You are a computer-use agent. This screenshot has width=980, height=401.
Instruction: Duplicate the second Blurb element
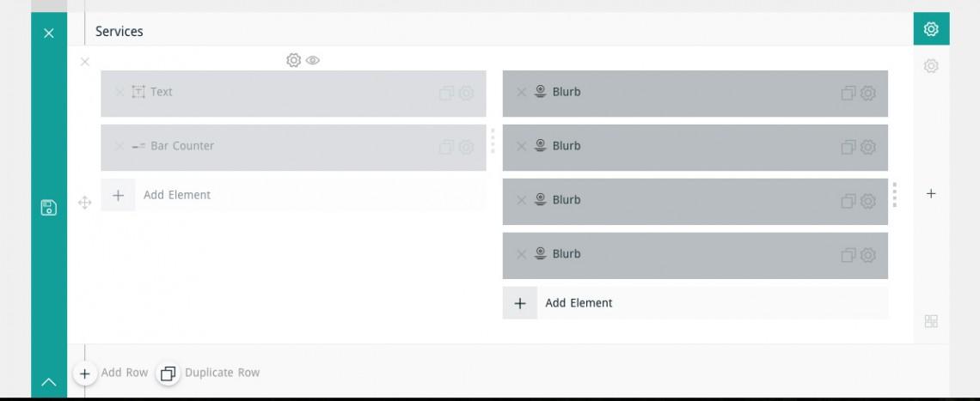pos(848,148)
